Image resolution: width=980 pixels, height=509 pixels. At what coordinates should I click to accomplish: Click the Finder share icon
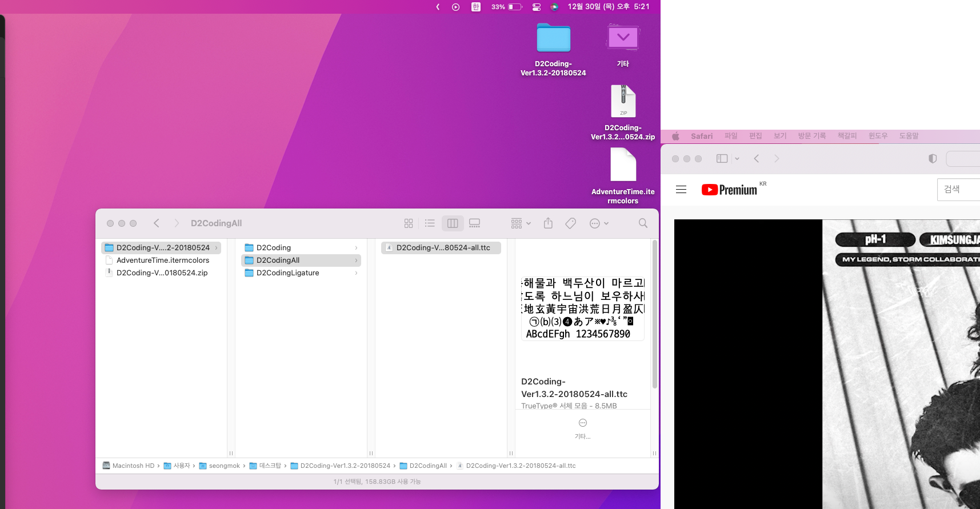[548, 223]
